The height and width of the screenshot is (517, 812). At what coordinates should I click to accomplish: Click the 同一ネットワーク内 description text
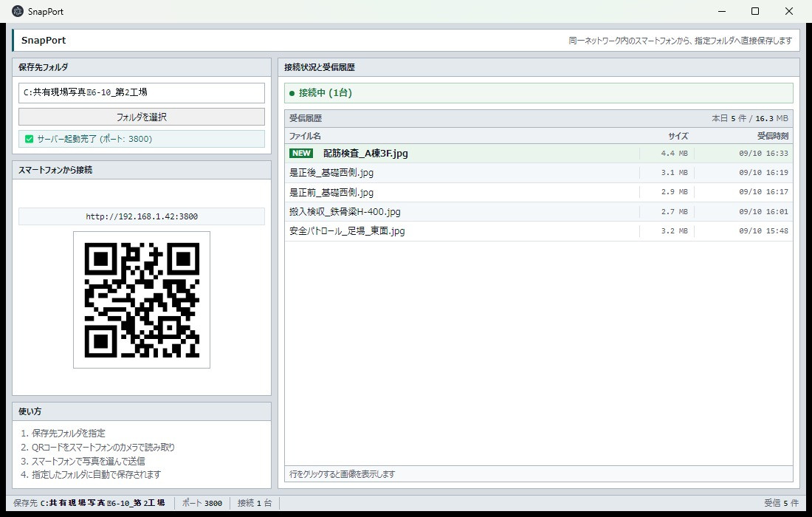click(x=681, y=41)
